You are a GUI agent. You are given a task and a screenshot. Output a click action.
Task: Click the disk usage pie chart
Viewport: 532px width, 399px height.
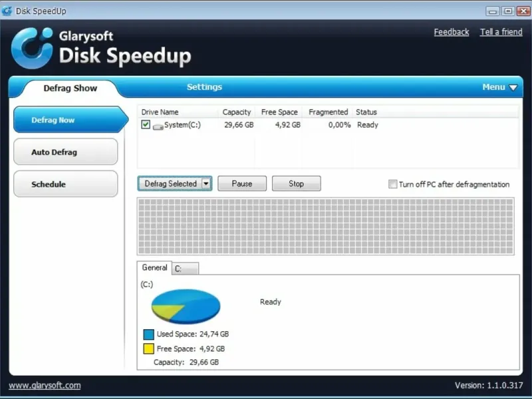[x=186, y=307]
